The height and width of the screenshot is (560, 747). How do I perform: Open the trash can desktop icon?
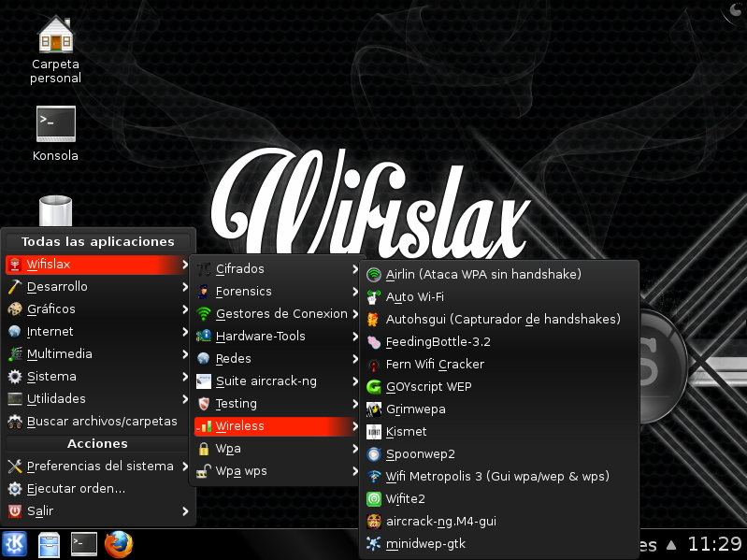pyautogui.click(x=56, y=211)
